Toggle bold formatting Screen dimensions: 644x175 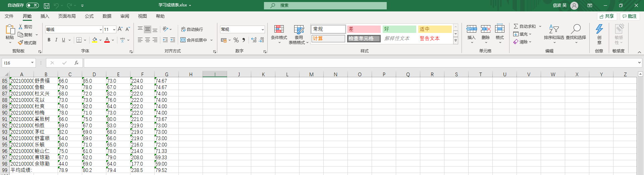(49, 40)
